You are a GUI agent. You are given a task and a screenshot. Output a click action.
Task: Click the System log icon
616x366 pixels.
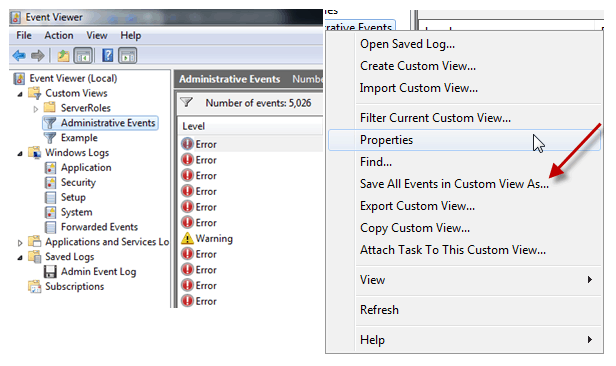coord(50,212)
